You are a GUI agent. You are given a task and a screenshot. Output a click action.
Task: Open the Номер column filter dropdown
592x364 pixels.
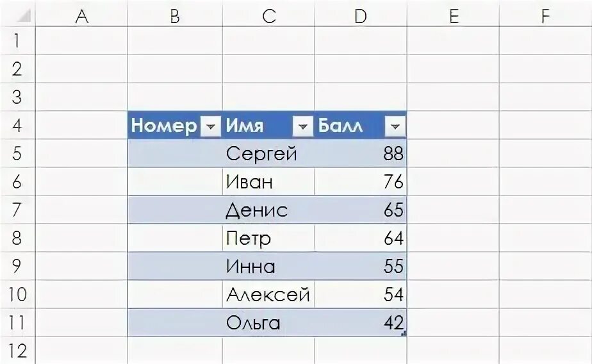[x=210, y=126]
